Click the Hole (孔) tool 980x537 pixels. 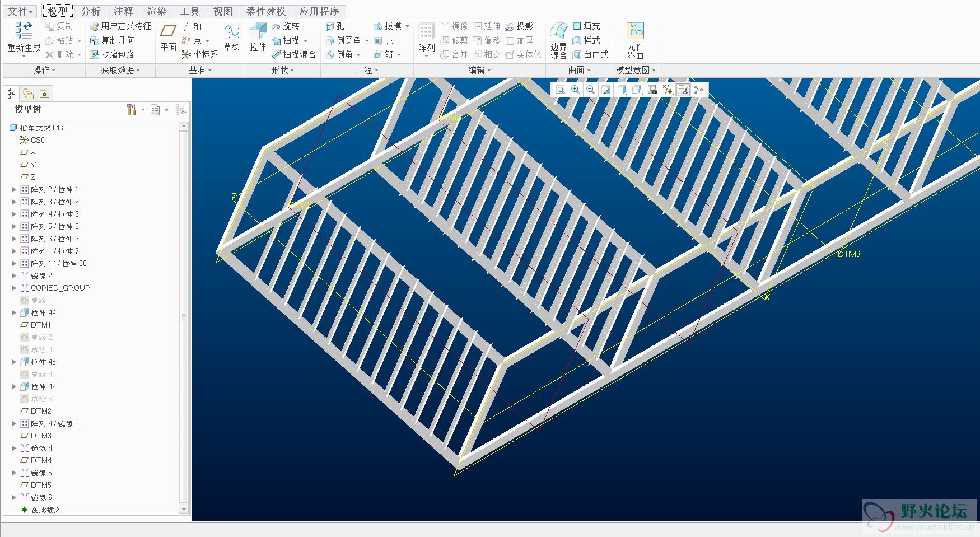[335, 26]
